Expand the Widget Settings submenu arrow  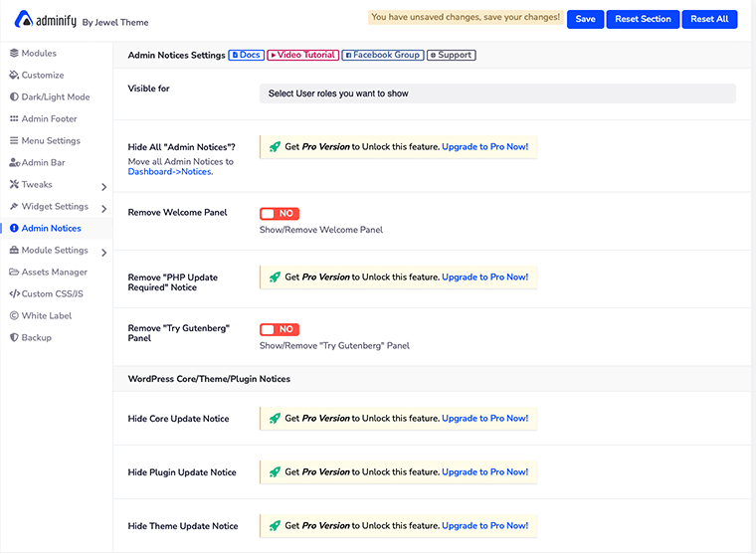103,208
